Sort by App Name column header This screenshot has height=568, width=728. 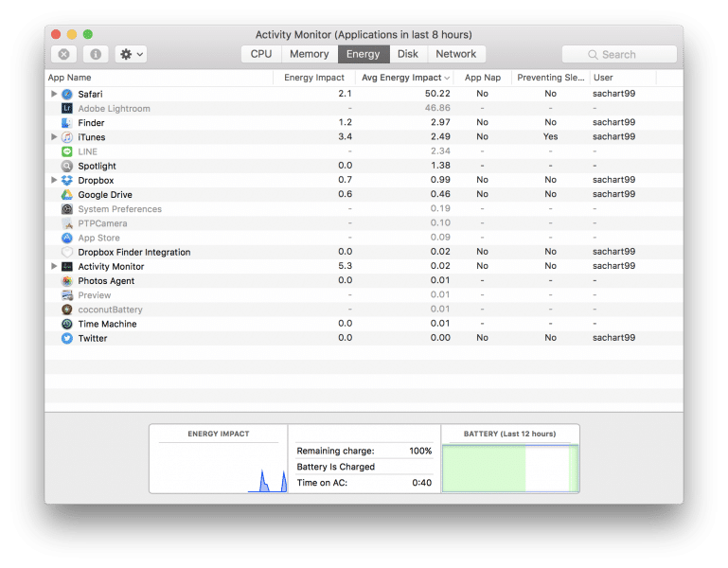coord(159,78)
